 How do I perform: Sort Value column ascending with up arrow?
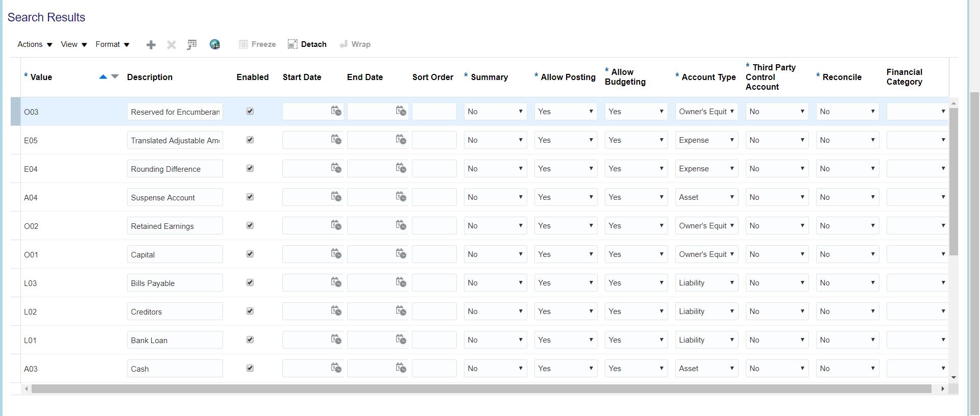pos(103,76)
